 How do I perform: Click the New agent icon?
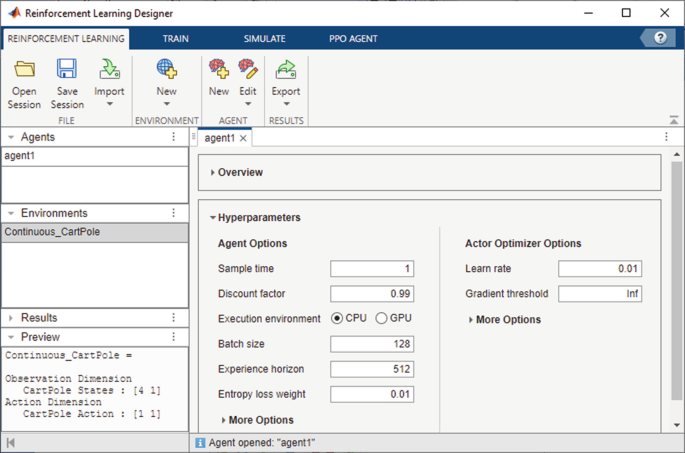[218, 70]
